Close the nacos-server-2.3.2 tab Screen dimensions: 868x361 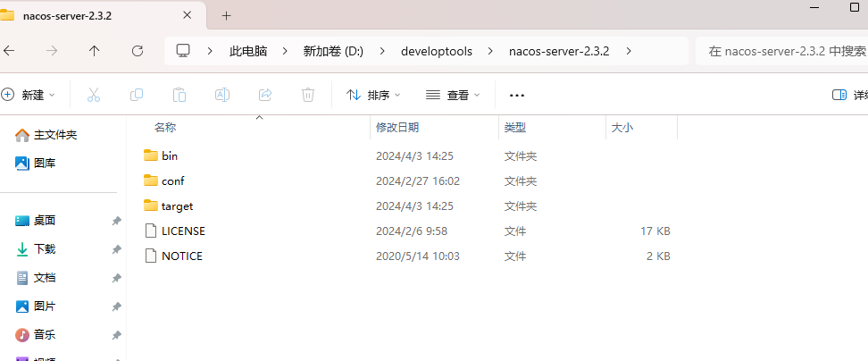(x=188, y=15)
